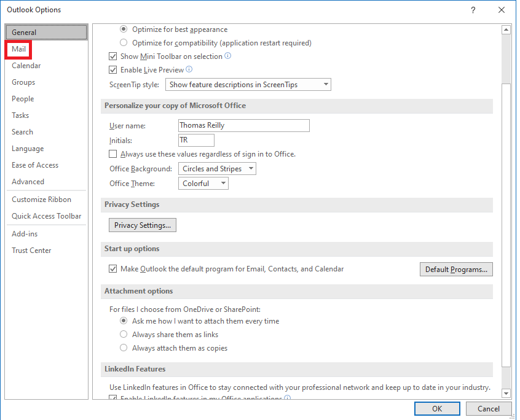Click Cancel to discard changes
This screenshot has height=420, width=520.
(x=488, y=409)
